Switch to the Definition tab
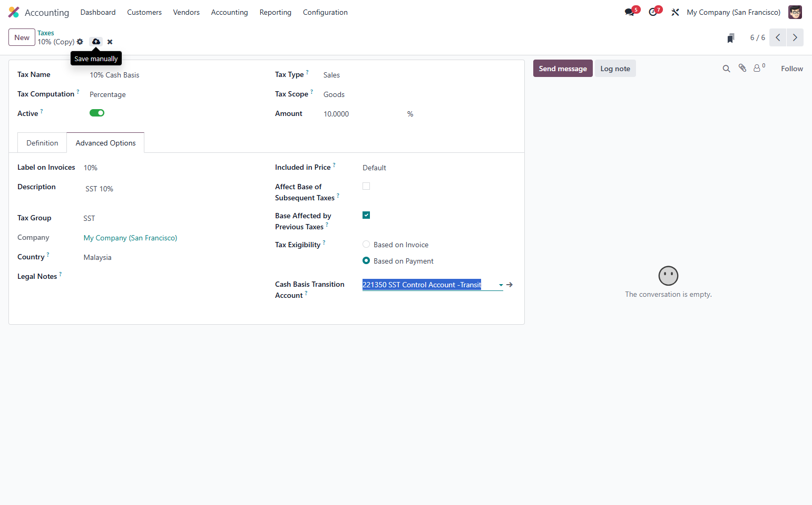This screenshot has height=505, width=812. click(42, 143)
